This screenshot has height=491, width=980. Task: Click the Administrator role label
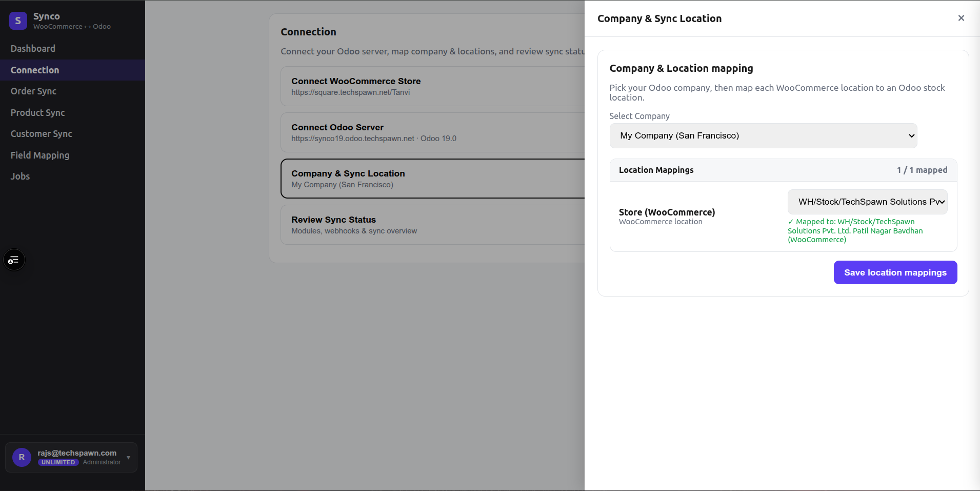(102, 462)
